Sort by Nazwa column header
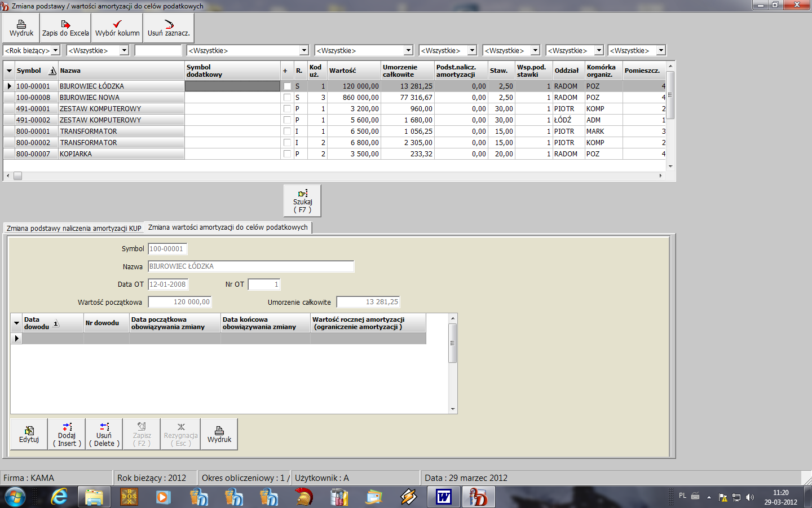The image size is (812, 508). (x=121, y=71)
